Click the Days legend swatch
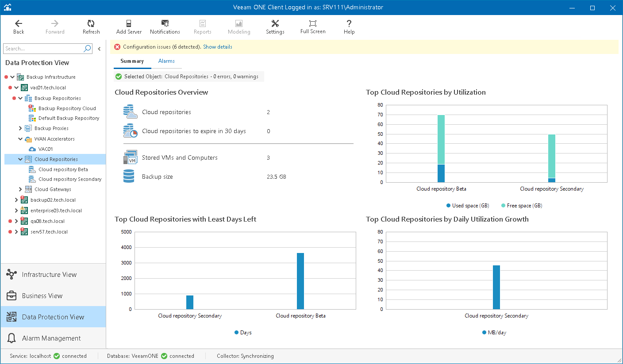This screenshot has width=623, height=364. pyautogui.click(x=237, y=333)
